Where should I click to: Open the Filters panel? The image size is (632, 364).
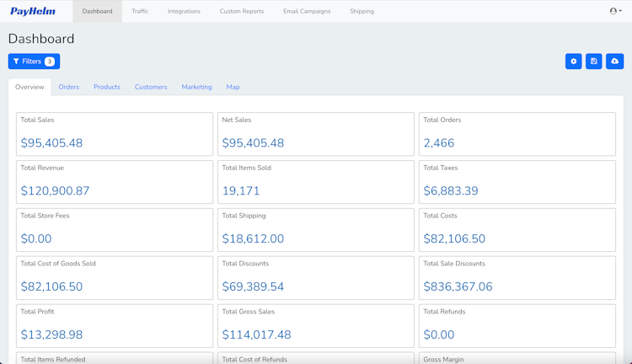tap(34, 62)
